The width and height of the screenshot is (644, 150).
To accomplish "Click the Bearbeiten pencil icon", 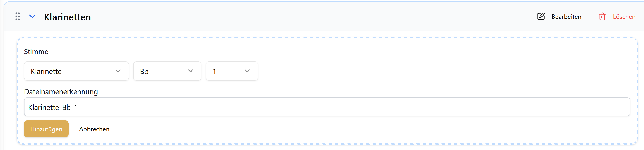I will point(541,17).
